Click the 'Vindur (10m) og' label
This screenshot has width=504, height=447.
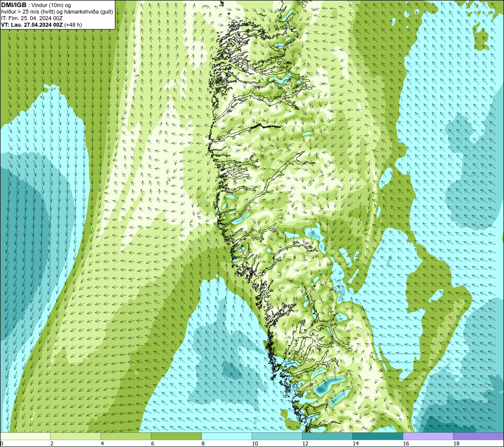click(x=51, y=5)
